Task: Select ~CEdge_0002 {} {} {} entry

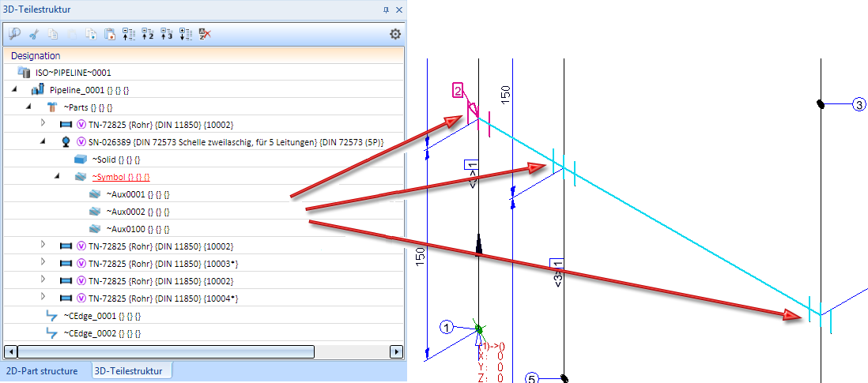Action: [103, 334]
